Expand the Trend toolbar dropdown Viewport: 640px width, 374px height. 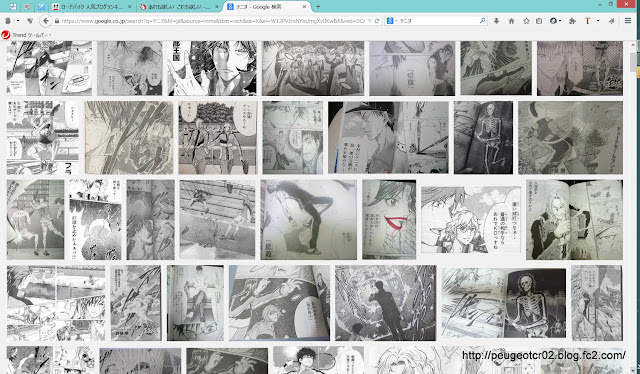(50, 35)
